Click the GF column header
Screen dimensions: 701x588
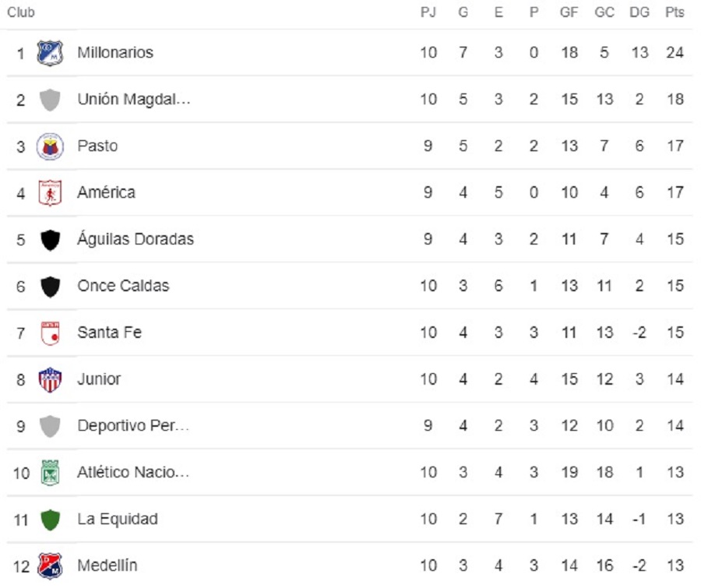click(569, 12)
